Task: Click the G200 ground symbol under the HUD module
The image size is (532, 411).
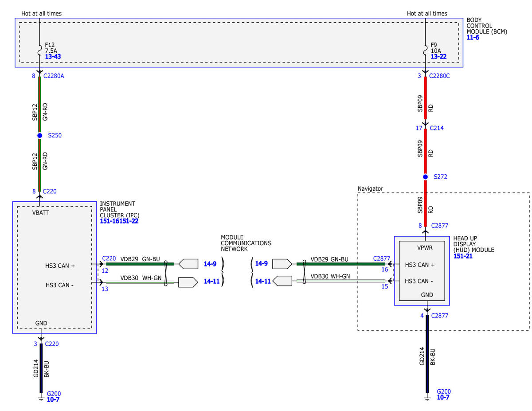Action: [x=427, y=398]
